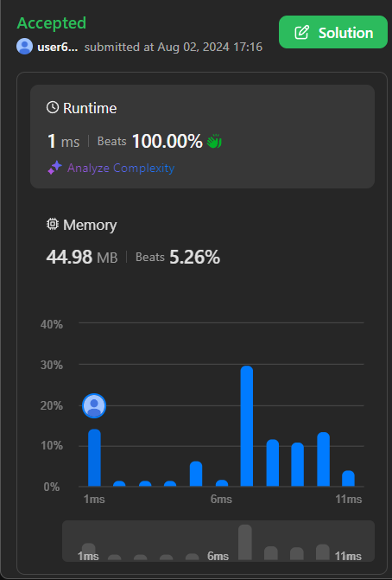
Task: Select the Memory stats section
Action: click(x=202, y=242)
